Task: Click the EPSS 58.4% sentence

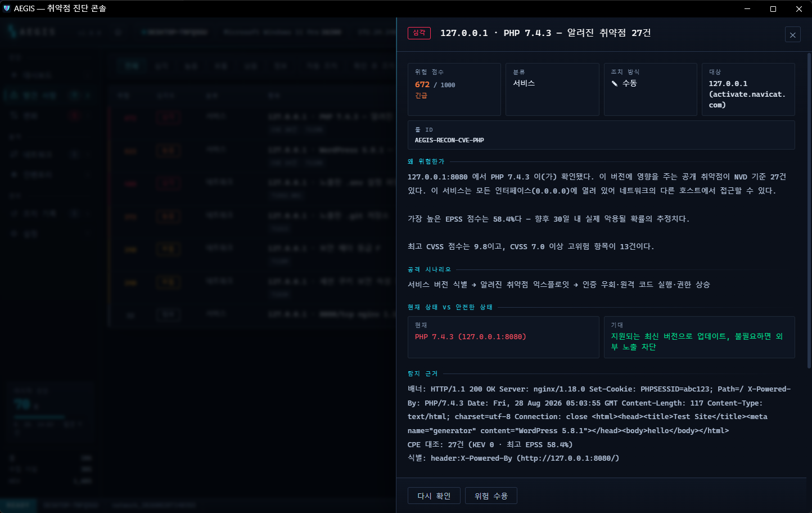Action: 548,219
